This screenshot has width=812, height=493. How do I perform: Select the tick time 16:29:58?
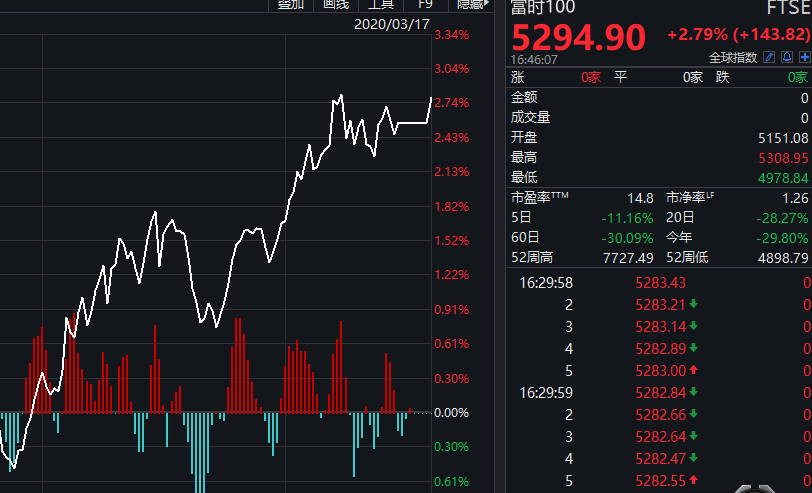click(546, 283)
